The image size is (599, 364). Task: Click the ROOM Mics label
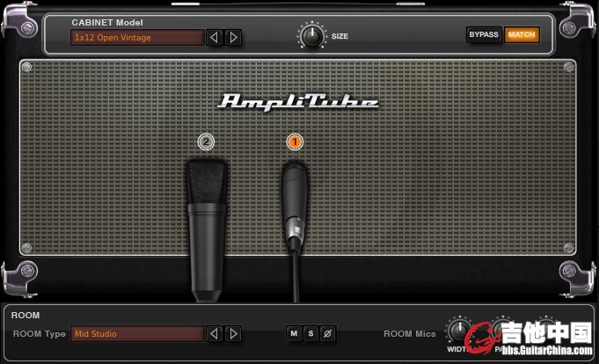click(410, 333)
